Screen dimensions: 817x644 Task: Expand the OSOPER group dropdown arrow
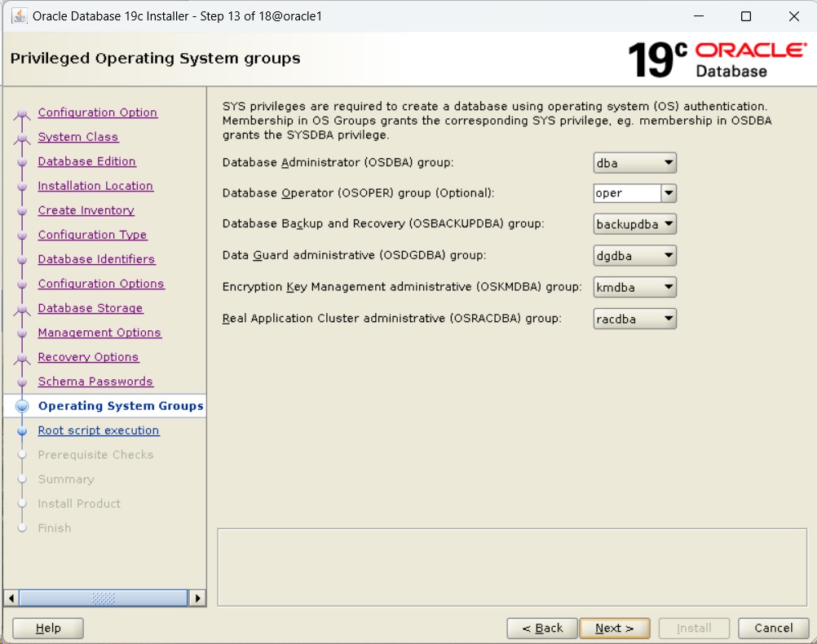tap(669, 193)
